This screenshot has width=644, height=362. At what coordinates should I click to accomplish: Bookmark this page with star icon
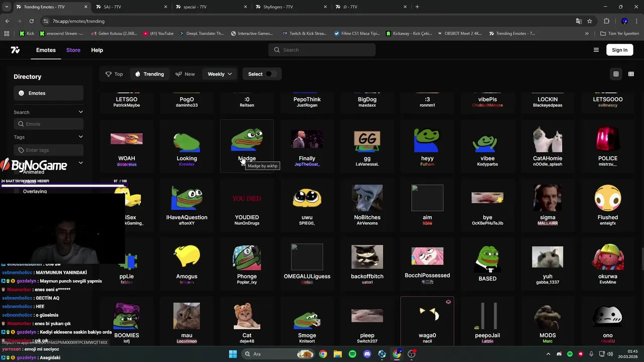pyautogui.click(x=590, y=21)
